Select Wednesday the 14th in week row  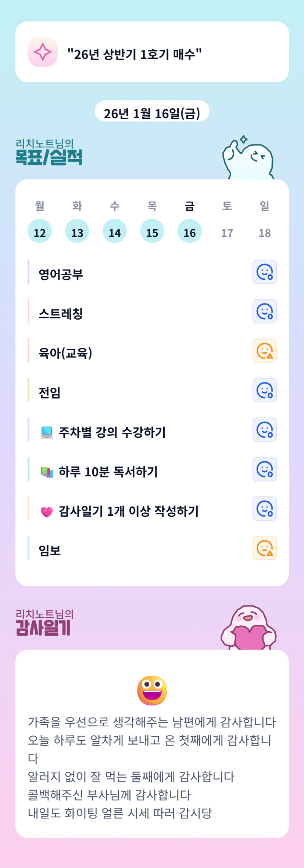click(115, 231)
